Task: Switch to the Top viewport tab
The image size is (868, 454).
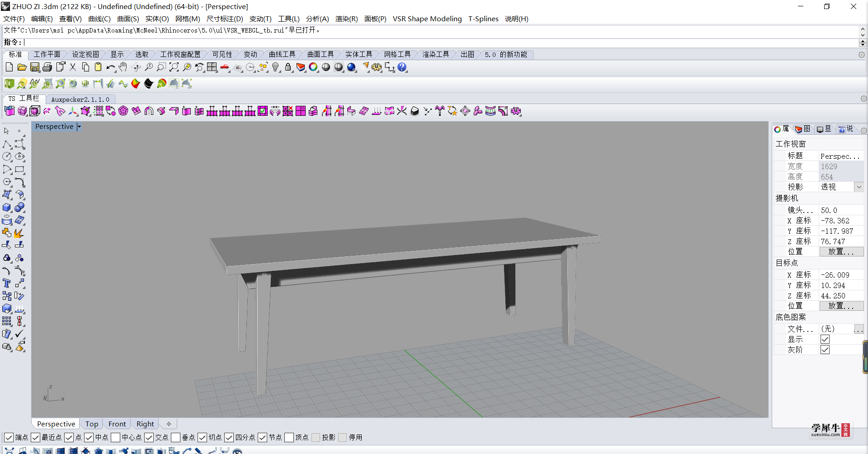Action: click(92, 424)
